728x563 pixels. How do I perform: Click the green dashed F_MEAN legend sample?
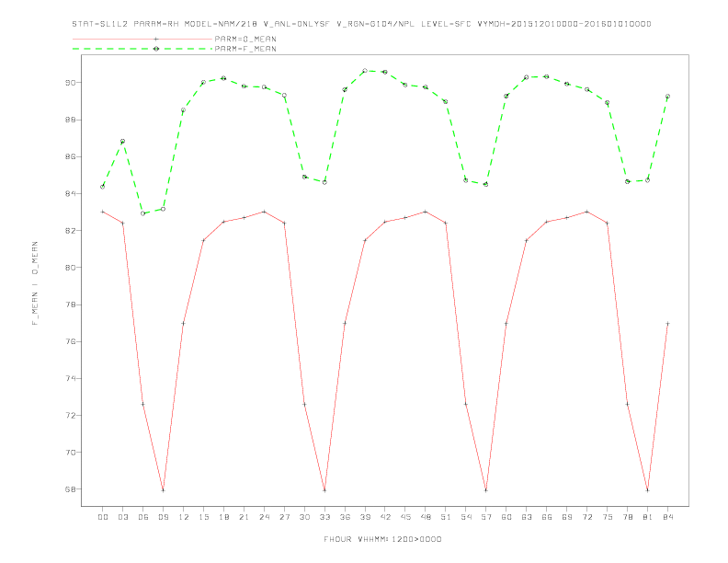pyautogui.click(x=142, y=49)
